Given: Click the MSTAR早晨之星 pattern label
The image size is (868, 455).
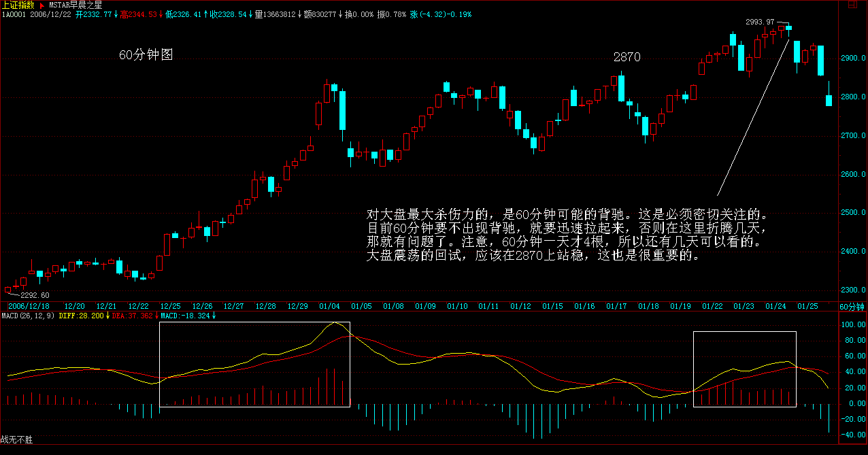Looking at the screenshot, I should click(x=75, y=5).
